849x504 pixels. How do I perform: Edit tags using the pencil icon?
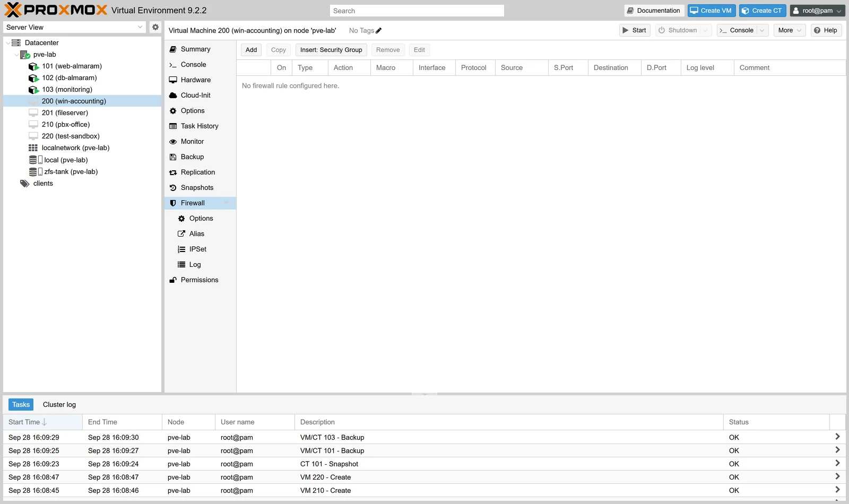(x=378, y=31)
